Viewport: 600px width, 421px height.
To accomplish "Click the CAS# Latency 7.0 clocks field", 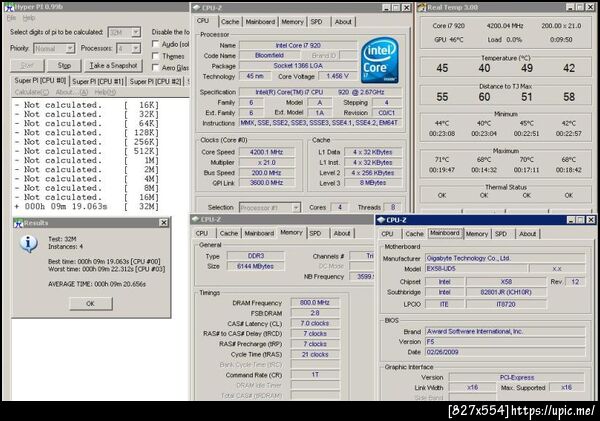I will (x=315, y=323).
